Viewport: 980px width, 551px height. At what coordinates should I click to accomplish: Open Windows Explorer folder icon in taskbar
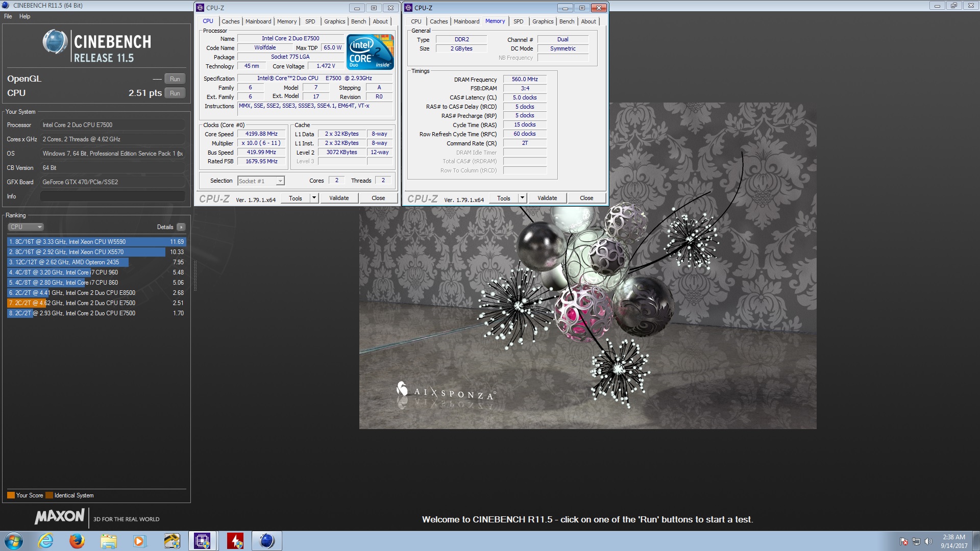(108, 541)
